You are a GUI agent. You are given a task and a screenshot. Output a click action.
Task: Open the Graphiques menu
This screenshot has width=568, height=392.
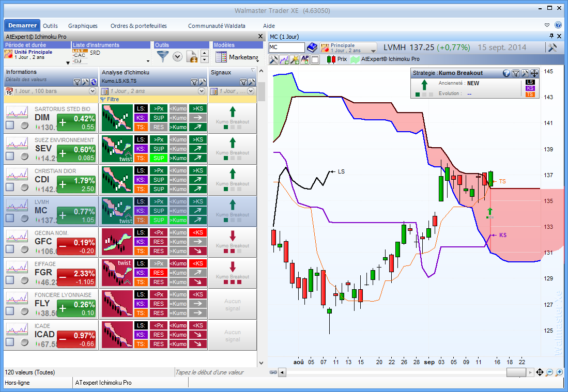pyautogui.click(x=83, y=26)
